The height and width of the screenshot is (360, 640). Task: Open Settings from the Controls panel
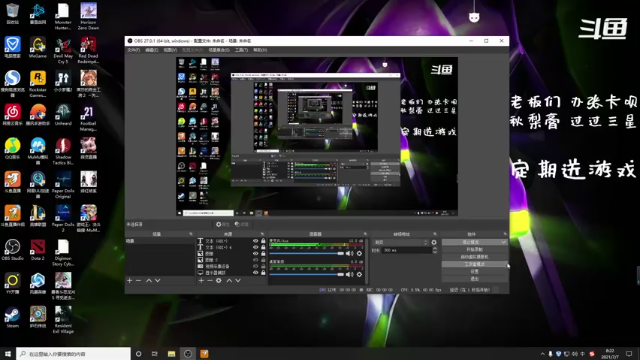coord(474,271)
